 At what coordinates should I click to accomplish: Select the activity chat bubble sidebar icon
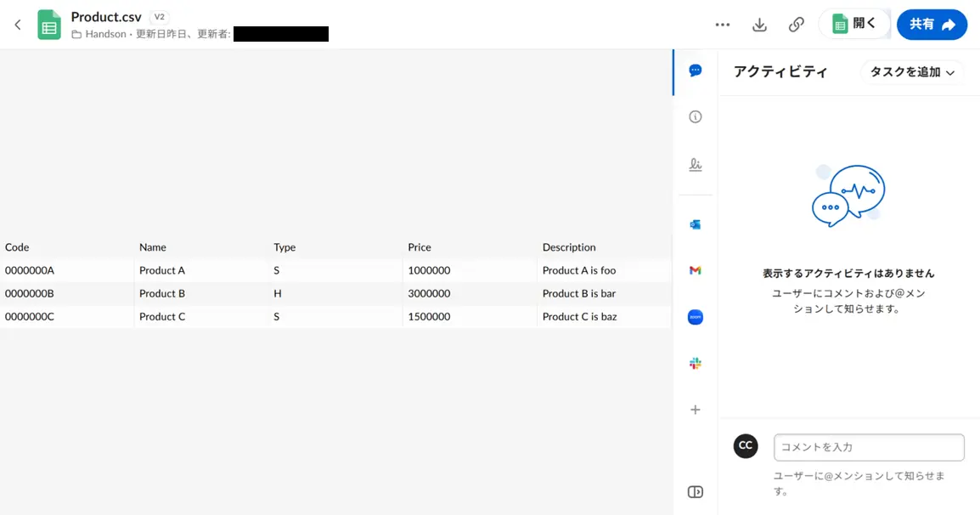click(x=695, y=71)
